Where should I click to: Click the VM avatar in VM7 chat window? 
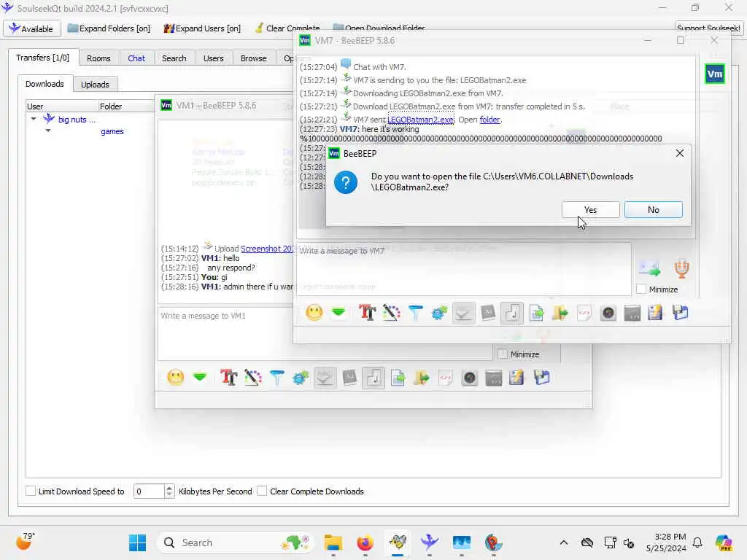coord(714,74)
